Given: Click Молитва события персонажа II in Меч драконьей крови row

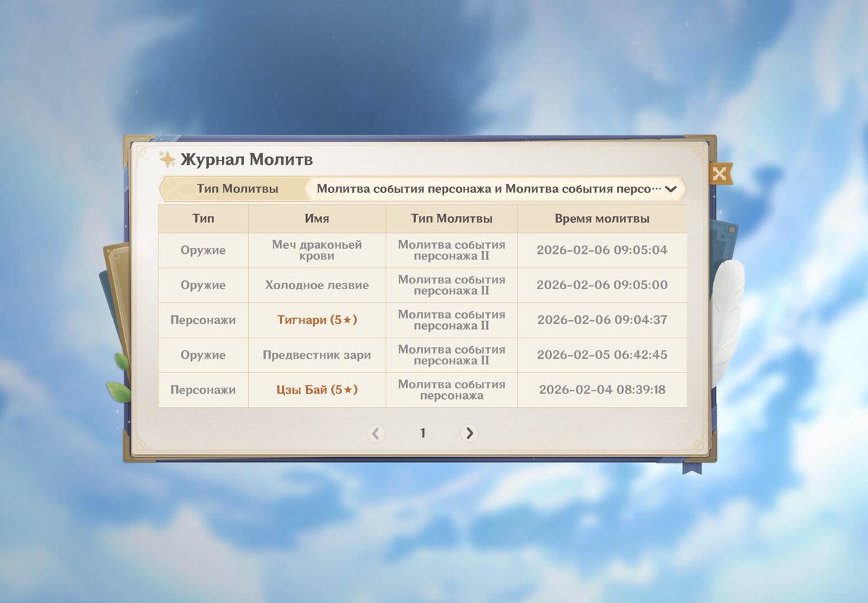Looking at the screenshot, I should 451,250.
